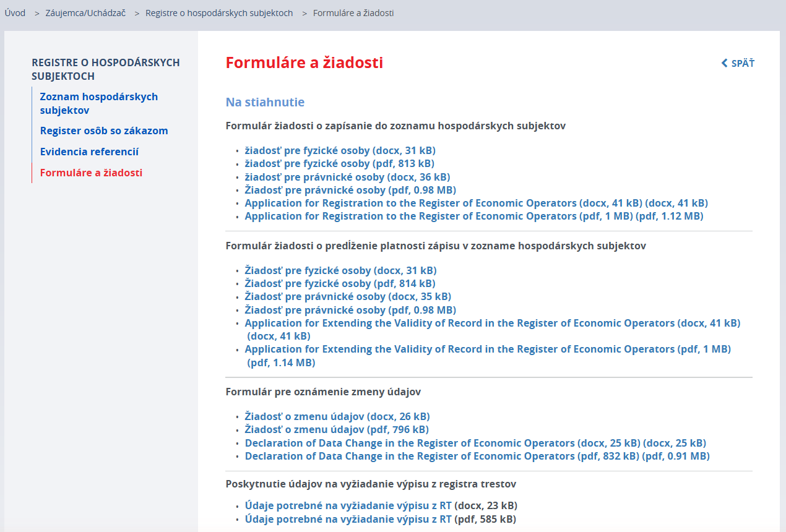Click the sidebar heading REGISTRE O HOSPODÁRSKYCH SUBJEKTOCH
The width and height of the screenshot is (786, 532).
click(x=106, y=69)
